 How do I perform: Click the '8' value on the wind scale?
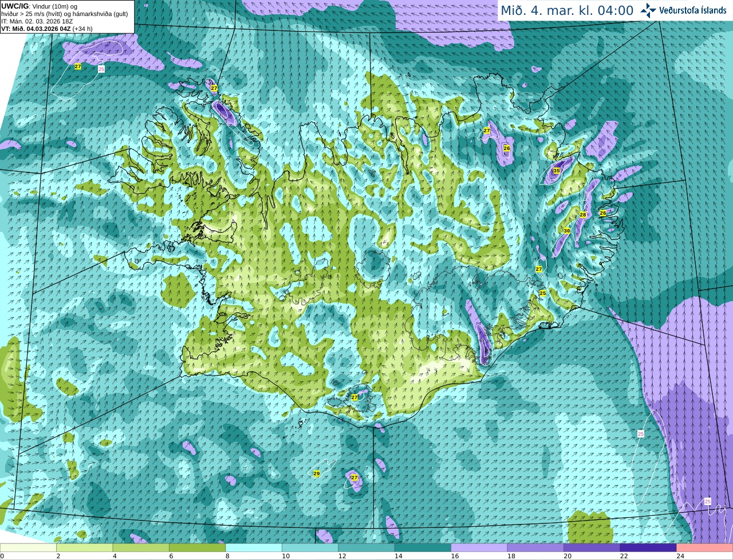click(x=227, y=556)
